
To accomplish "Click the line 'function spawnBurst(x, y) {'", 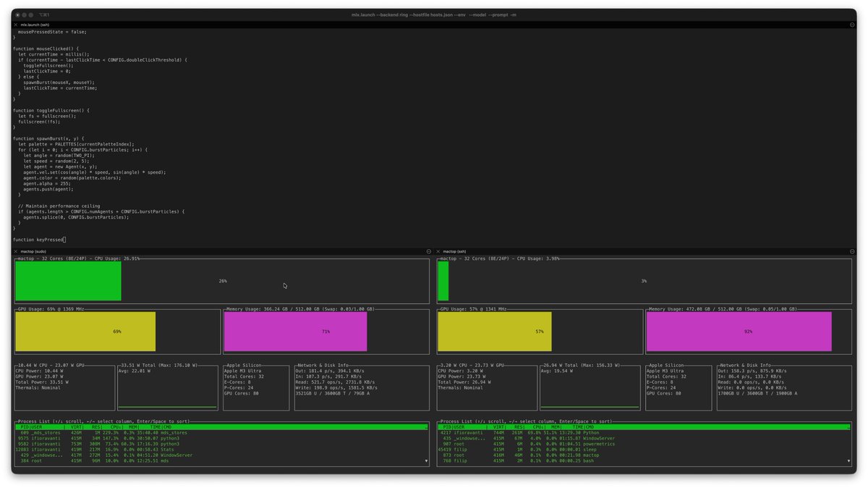I will tap(48, 138).
